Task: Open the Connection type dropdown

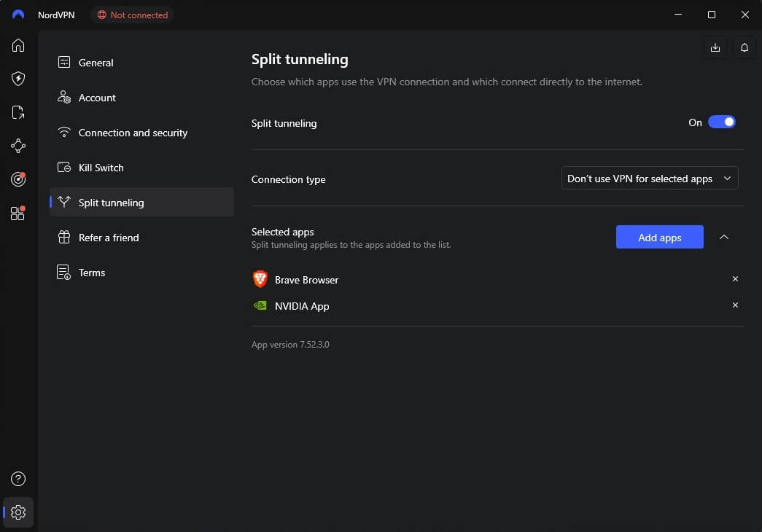Action: pyautogui.click(x=649, y=178)
